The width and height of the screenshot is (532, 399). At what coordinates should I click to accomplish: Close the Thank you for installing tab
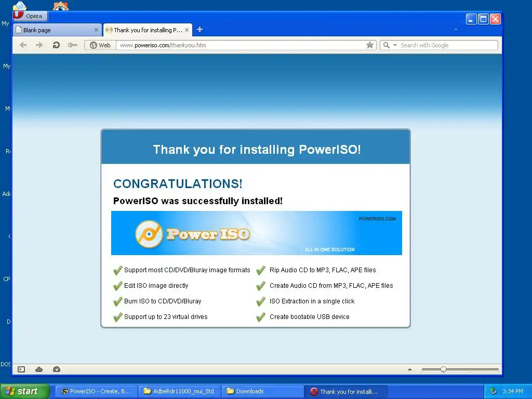click(187, 30)
